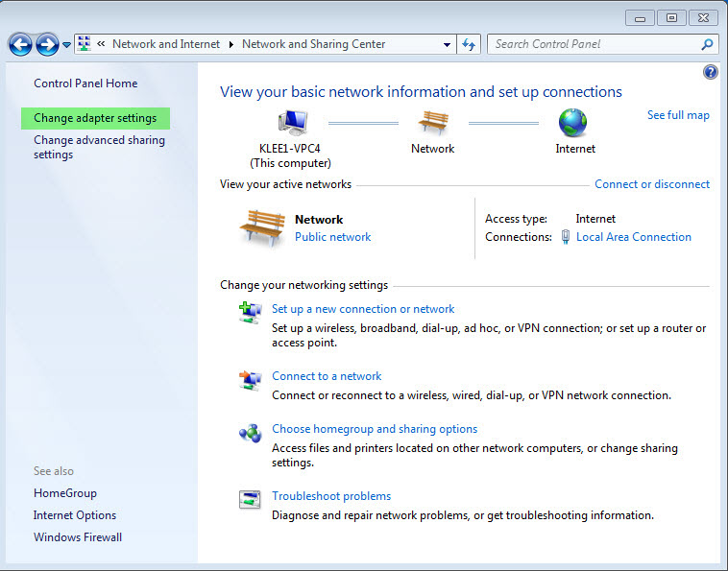Click Network and Internet breadcrumb
Viewport: 728px width, 571px height.
pyautogui.click(x=166, y=44)
